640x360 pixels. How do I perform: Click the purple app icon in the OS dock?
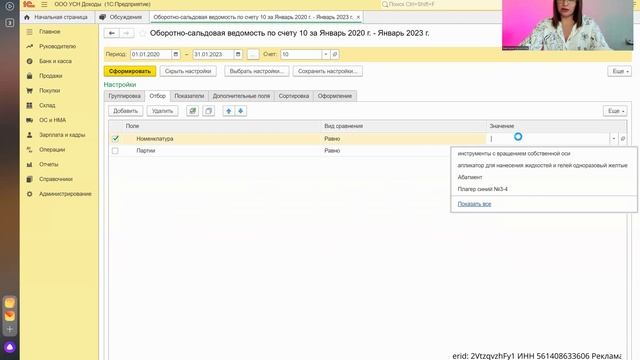pos(10,347)
